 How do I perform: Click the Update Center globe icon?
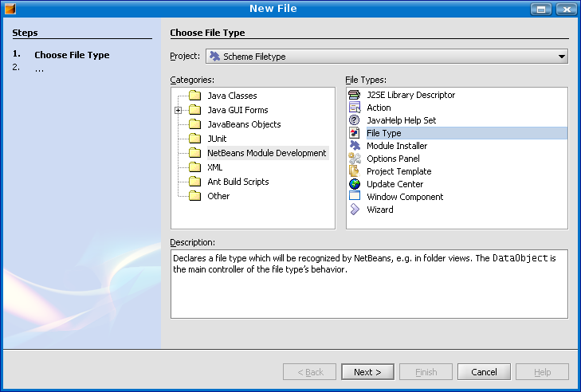(354, 184)
